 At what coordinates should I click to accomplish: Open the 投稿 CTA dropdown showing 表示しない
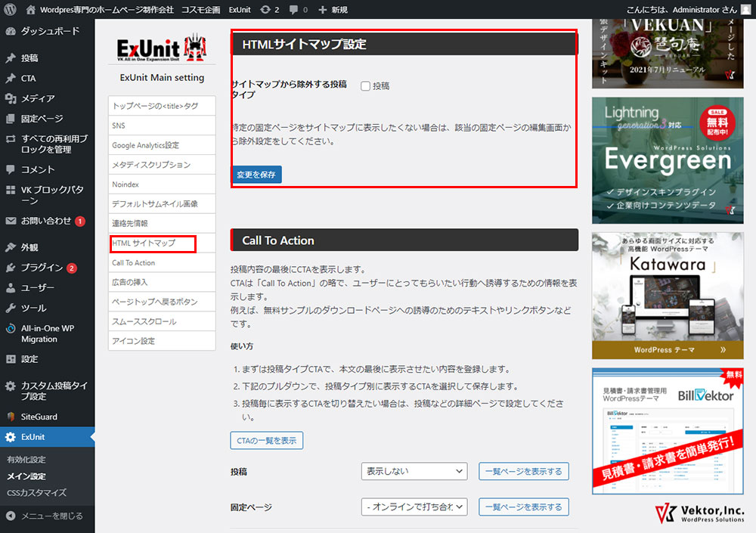(x=414, y=471)
